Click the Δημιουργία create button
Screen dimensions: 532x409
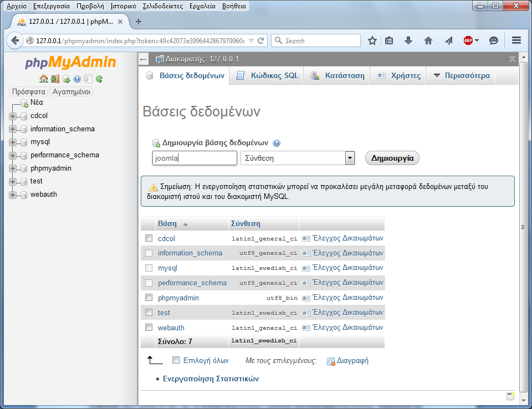click(392, 158)
